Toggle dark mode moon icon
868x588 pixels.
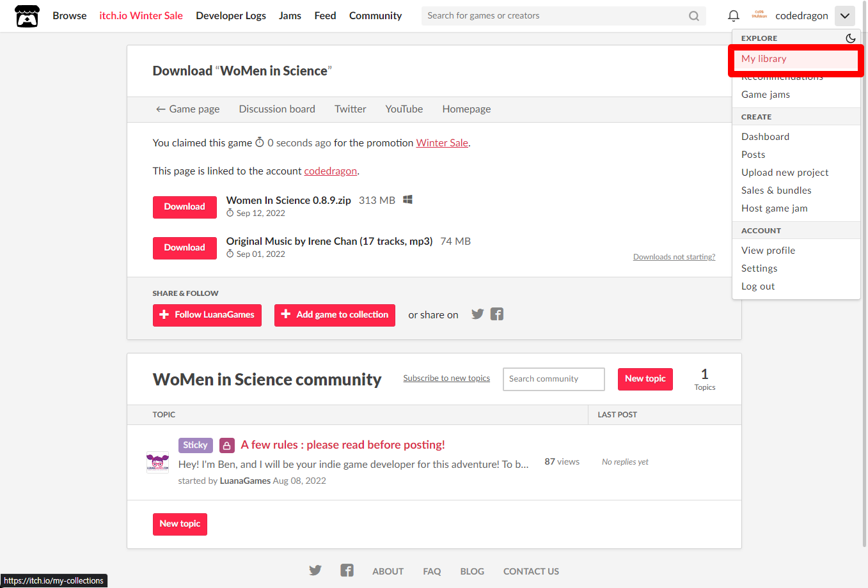tap(851, 38)
